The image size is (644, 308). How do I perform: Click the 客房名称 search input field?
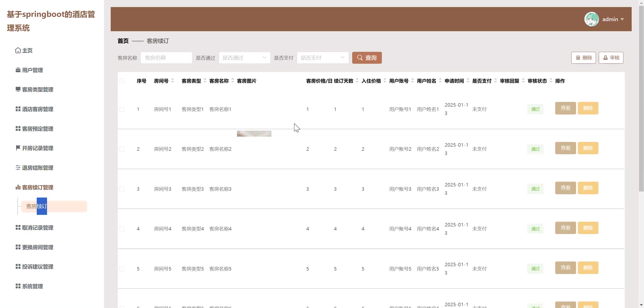[166, 58]
